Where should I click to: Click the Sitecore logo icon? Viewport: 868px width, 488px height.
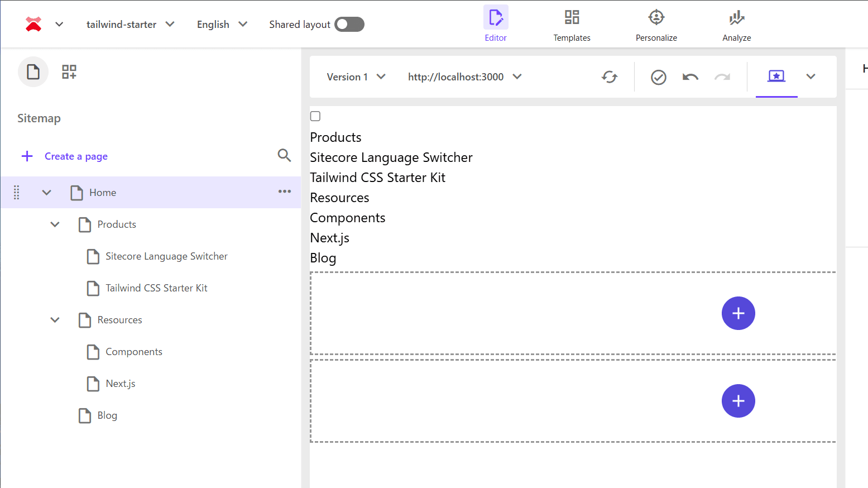(33, 24)
